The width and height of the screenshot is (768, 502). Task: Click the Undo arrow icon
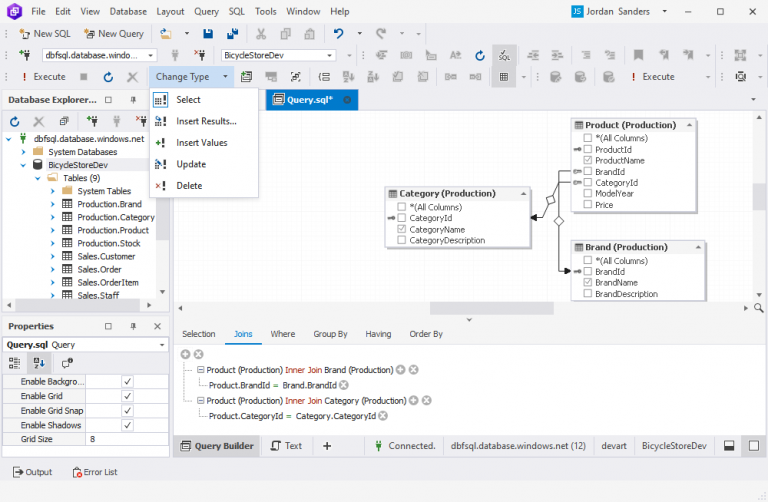tap(340, 33)
